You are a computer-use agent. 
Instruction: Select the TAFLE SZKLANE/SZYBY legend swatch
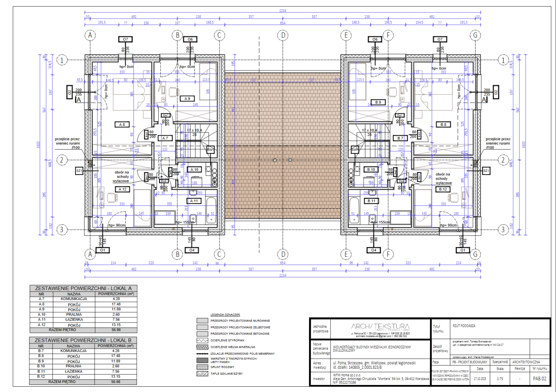tap(202, 374)
